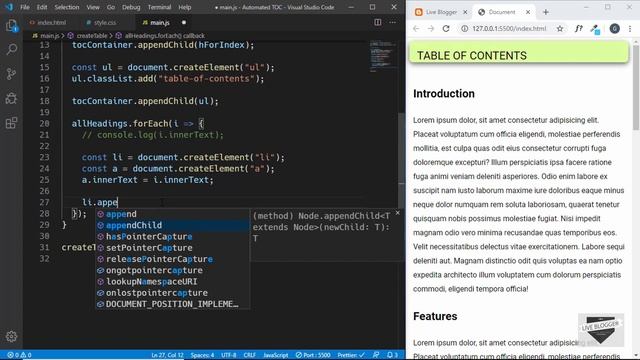Reload the browser page
Image resolution: width=640 pixels, height=360 pixels.
[446, 29]
